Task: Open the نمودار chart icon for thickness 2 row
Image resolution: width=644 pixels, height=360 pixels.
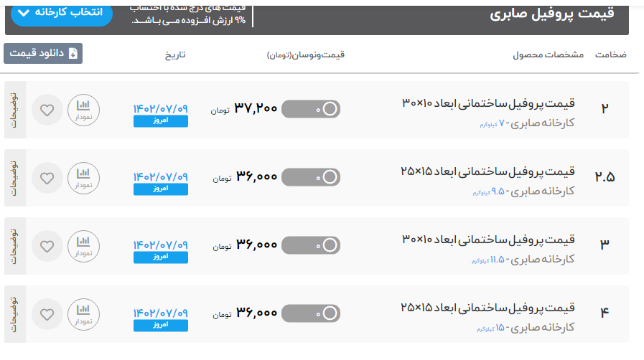Action: [84, 110]
